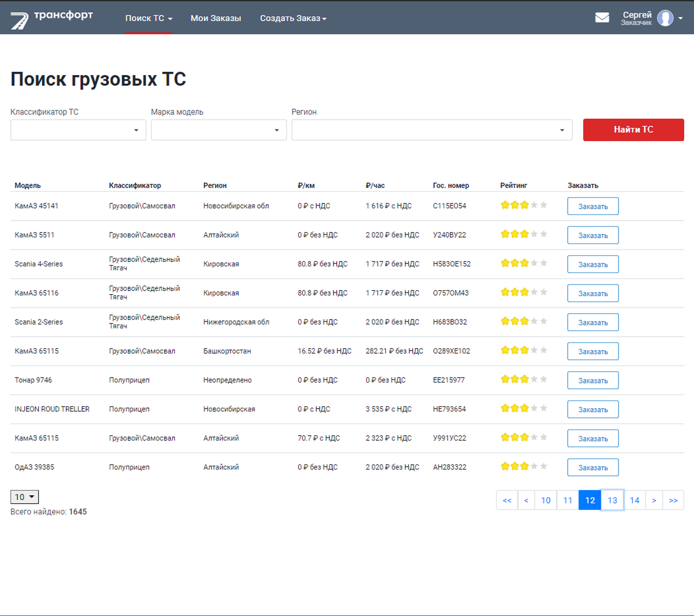
Task: Click the Тонар 9746 model name
Action: 33,380
